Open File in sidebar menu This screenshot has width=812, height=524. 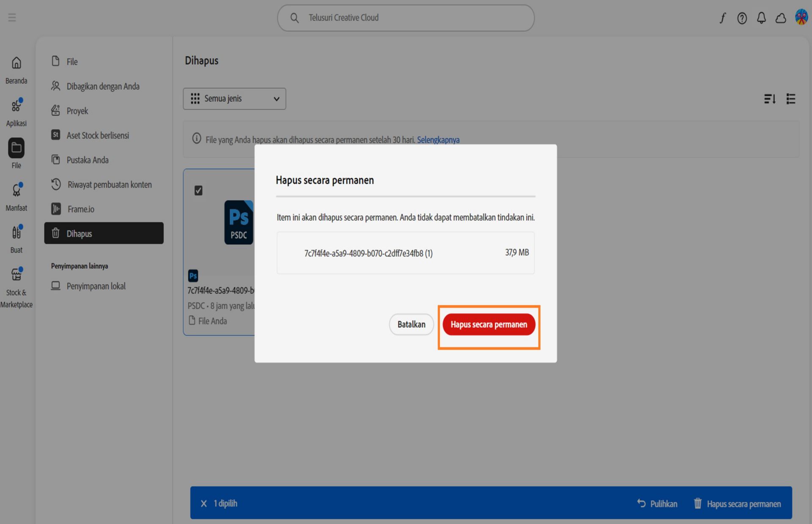(x=104, y=62)
